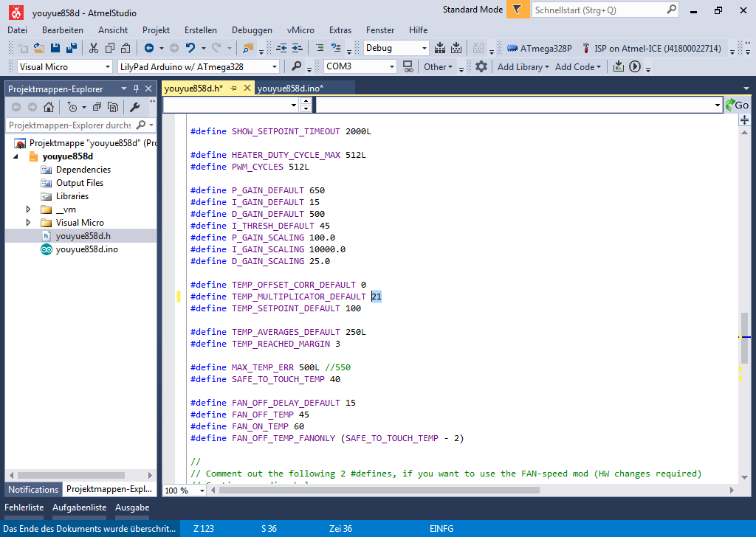Open properties wrench icon in explorer toolbar

(134, 107)
